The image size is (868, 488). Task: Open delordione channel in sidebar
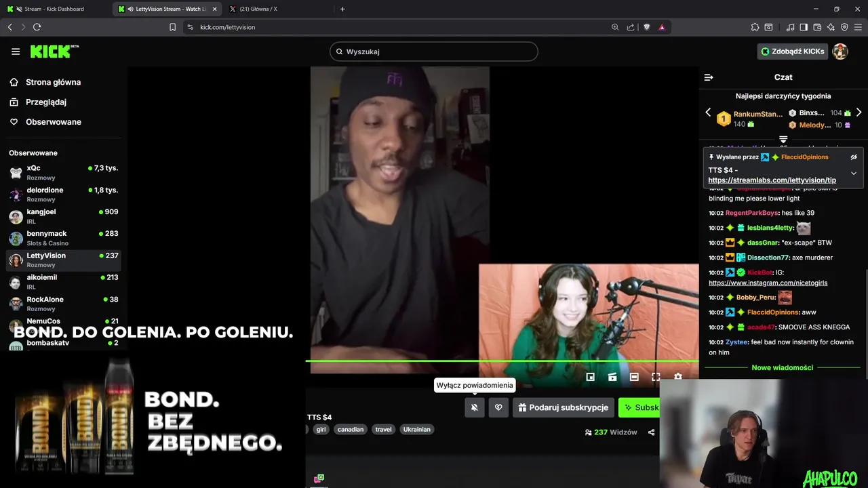point(64,195)
